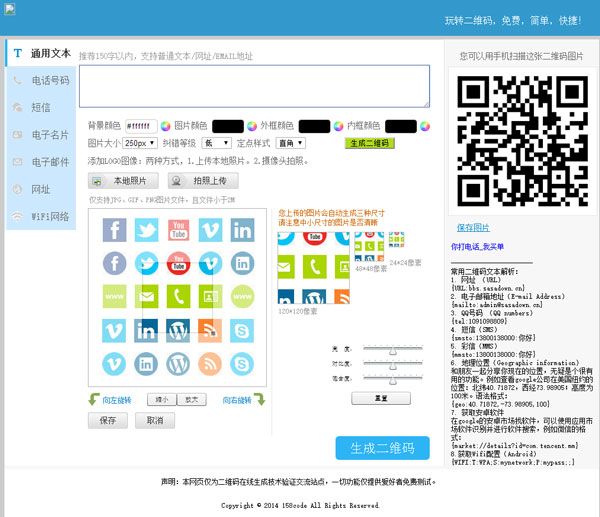Open the WiFi网络 tab

(41, 216)
